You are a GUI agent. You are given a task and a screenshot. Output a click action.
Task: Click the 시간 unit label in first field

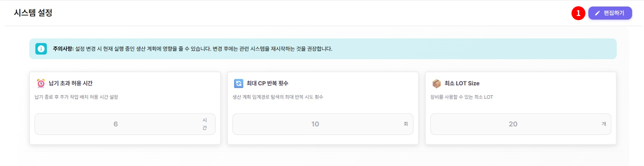coord(205,124)
